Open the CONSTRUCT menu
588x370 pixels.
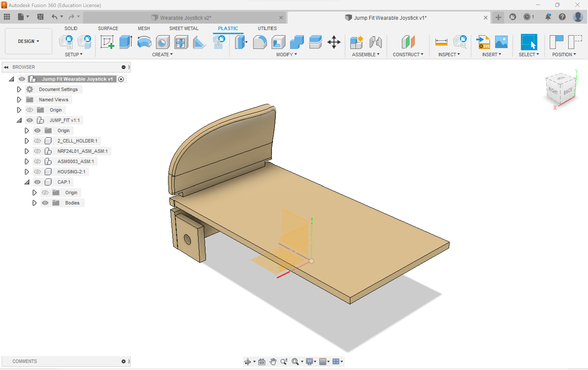click(408, 54)
